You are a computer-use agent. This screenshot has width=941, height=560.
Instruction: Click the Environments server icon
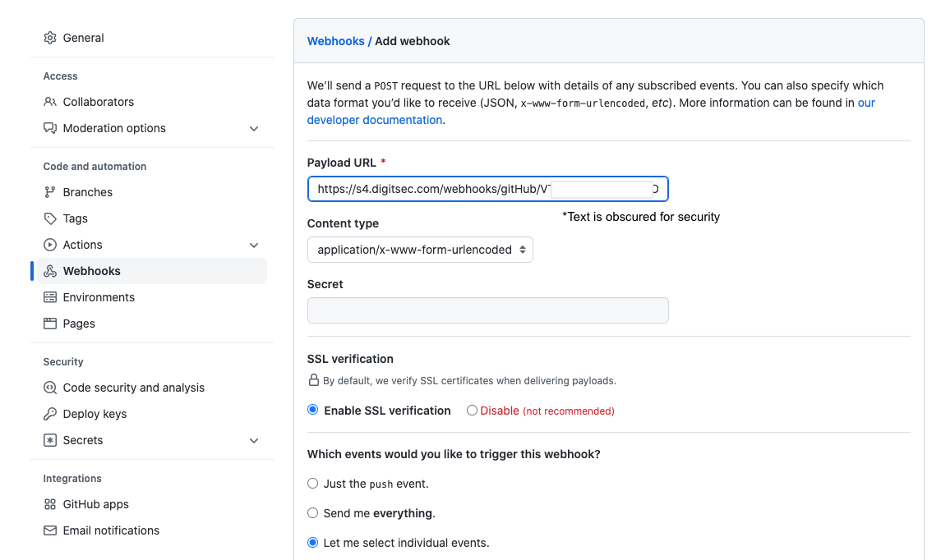(50, 297)
